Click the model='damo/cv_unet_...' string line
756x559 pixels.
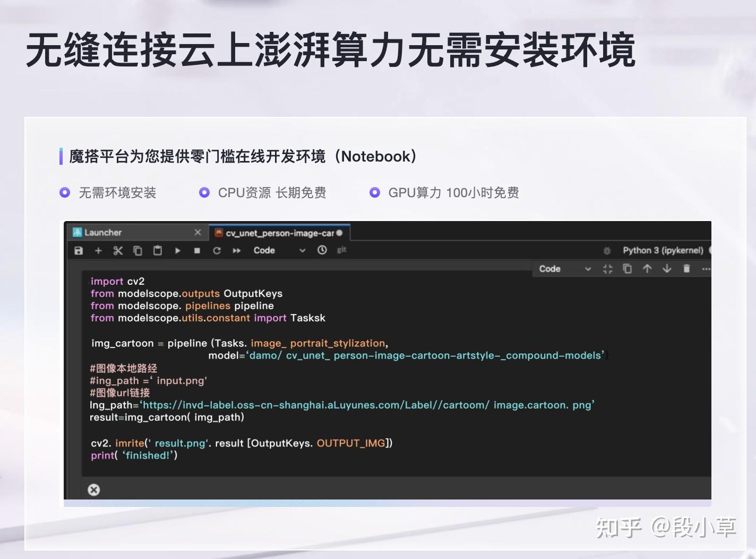(x=408, y=355)
